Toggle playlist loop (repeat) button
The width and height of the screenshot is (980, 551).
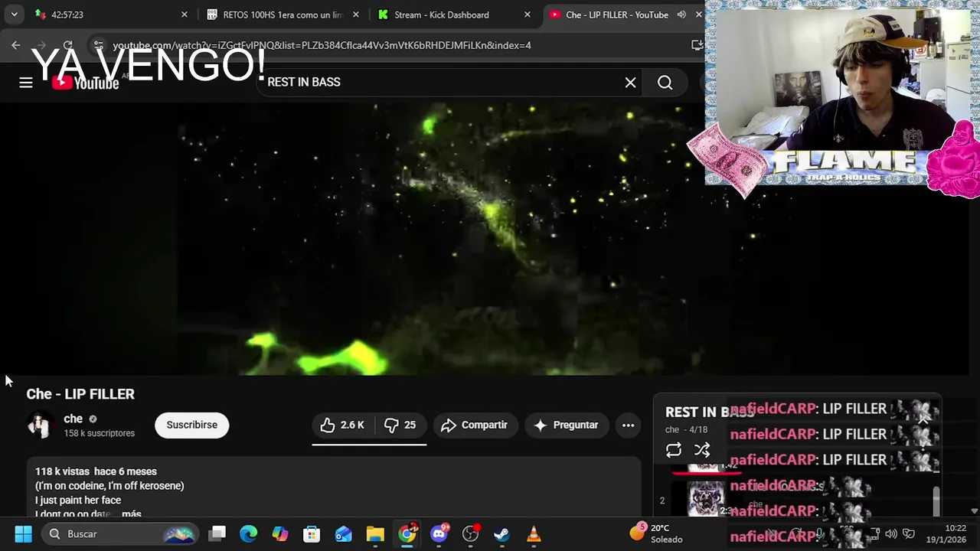click(x=674, y=450)
